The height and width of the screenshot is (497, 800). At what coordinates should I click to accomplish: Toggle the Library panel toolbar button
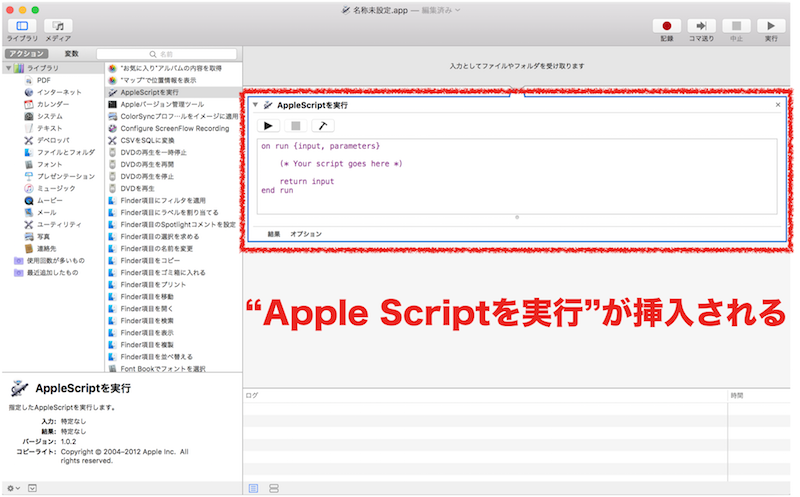coord(22,26)
